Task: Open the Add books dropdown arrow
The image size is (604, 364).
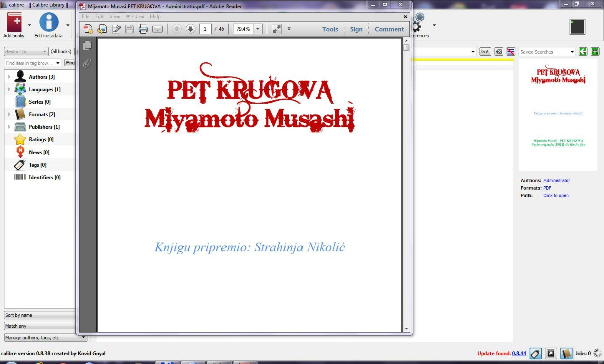Action: [29, 25]
